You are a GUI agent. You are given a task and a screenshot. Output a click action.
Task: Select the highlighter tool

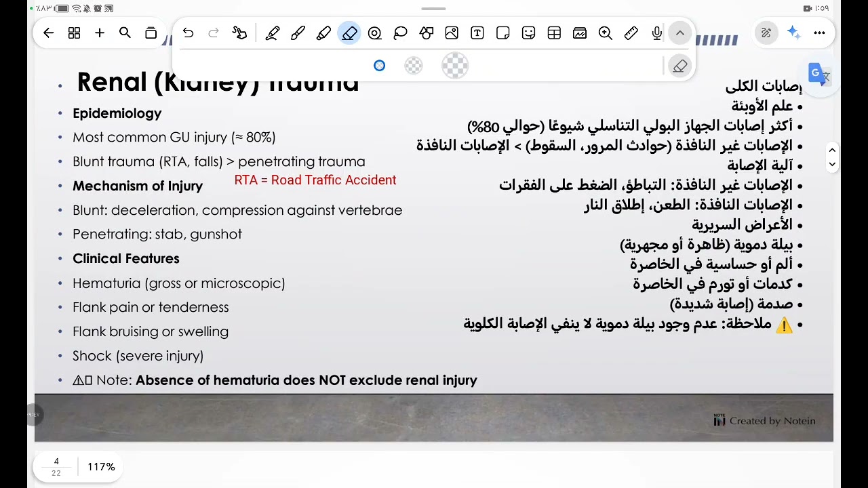pos(323,33)
